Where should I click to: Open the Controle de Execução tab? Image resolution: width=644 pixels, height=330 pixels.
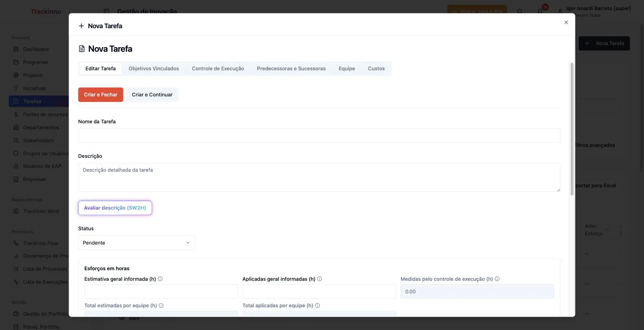click(x=218, y=69)
